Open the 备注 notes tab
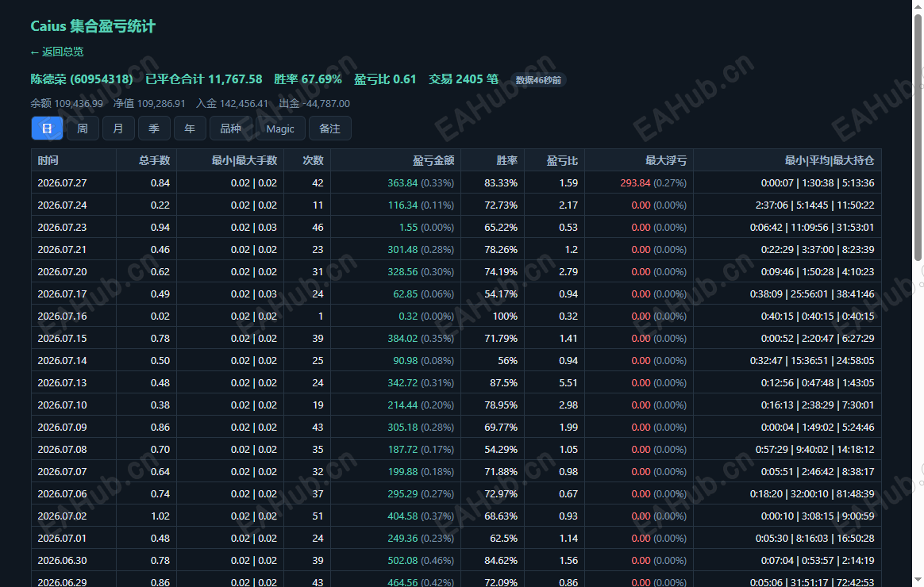Image resolution: width=924 pixels, height=587 pixels. pyautogui.click(x=330, y=129)
